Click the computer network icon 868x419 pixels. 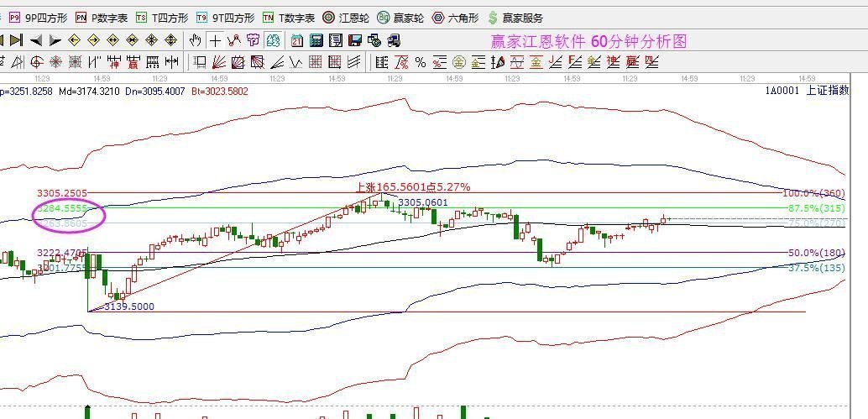tap(395, 40)
